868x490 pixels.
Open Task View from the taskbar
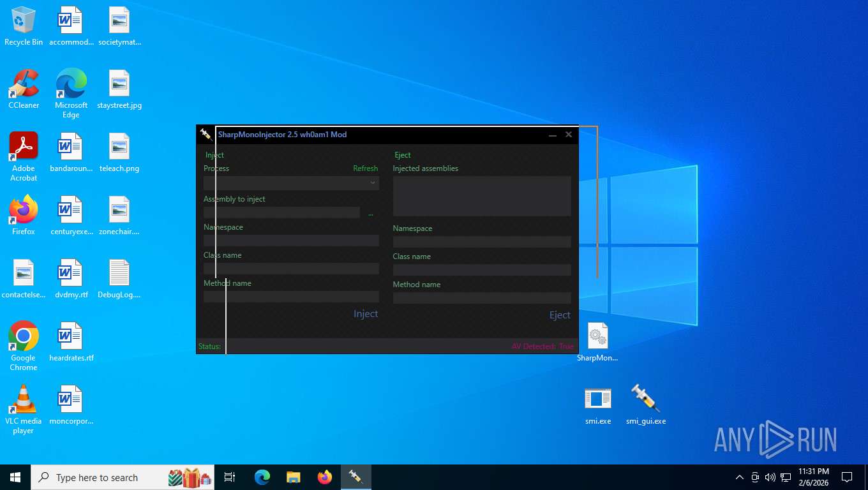click(x=230, y=477)
